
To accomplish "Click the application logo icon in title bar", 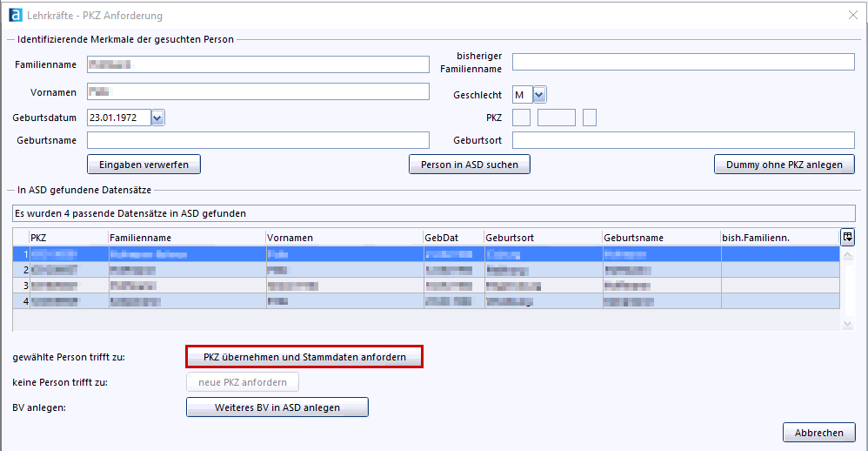I will click(15, 15).
